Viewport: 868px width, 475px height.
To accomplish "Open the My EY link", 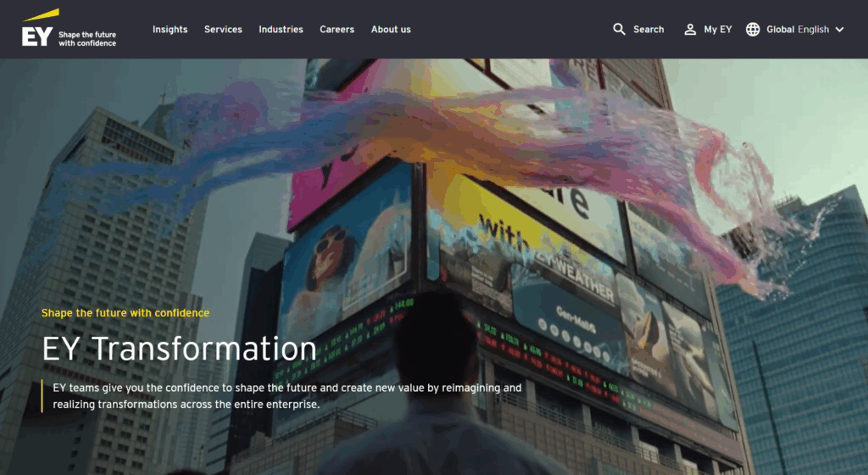I will (718, 30).
